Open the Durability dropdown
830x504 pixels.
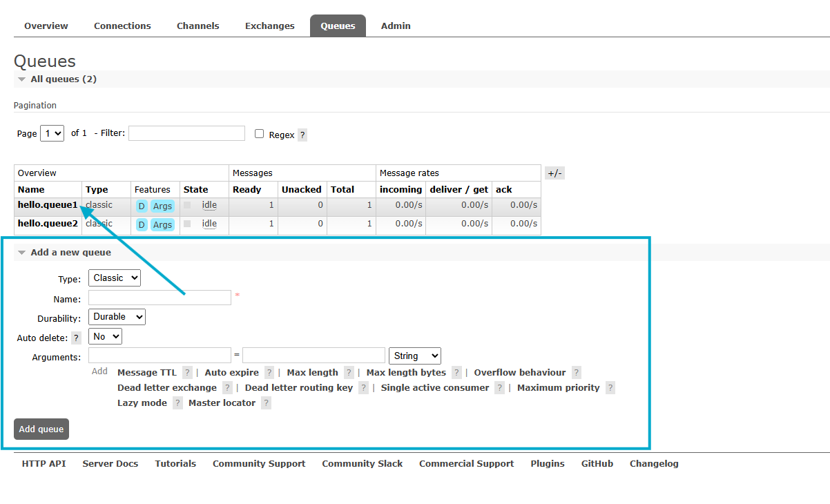(x=117, y=317)
